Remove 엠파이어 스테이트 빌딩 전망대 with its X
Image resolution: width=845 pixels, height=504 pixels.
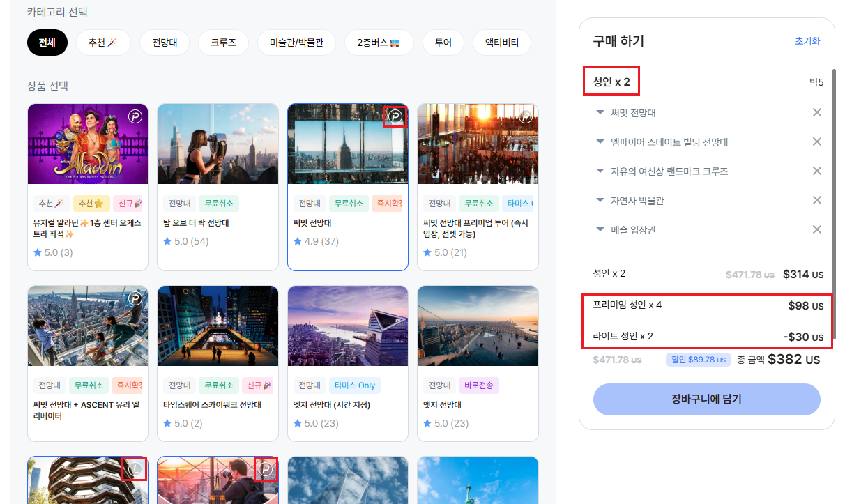click(817, 142)
